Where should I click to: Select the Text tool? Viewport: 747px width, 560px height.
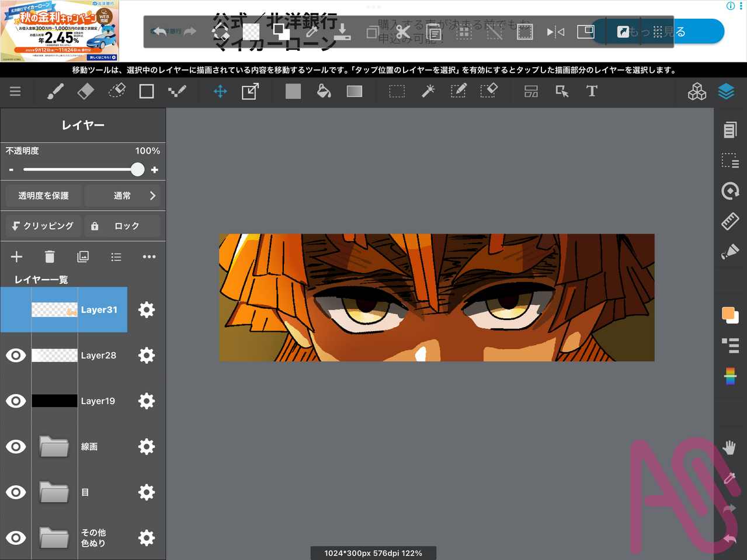coord(592,92)
